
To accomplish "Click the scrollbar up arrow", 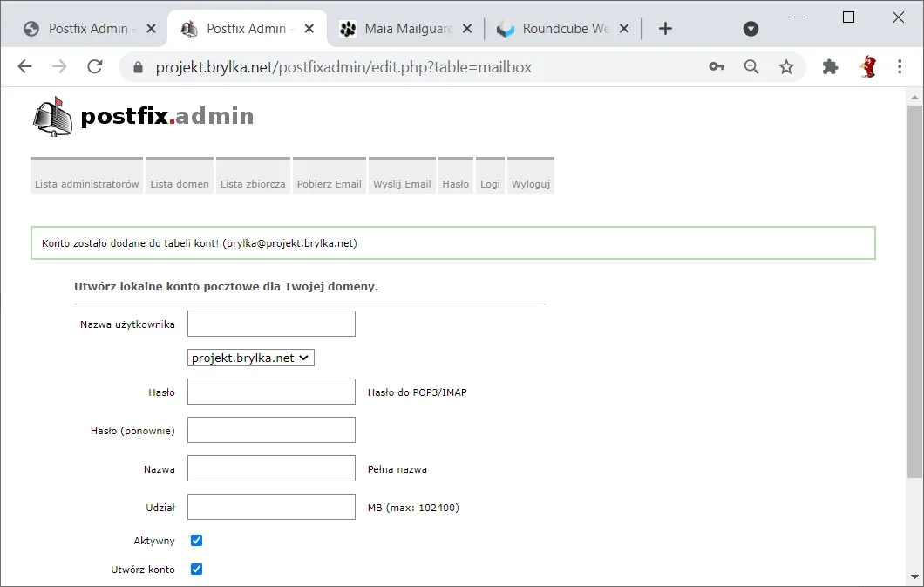I will 914,97.
